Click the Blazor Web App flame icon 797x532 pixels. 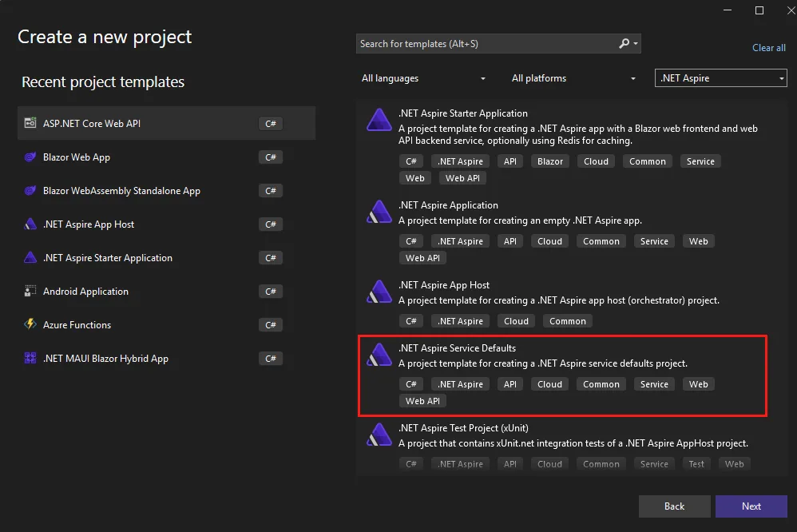click(30, 157)
